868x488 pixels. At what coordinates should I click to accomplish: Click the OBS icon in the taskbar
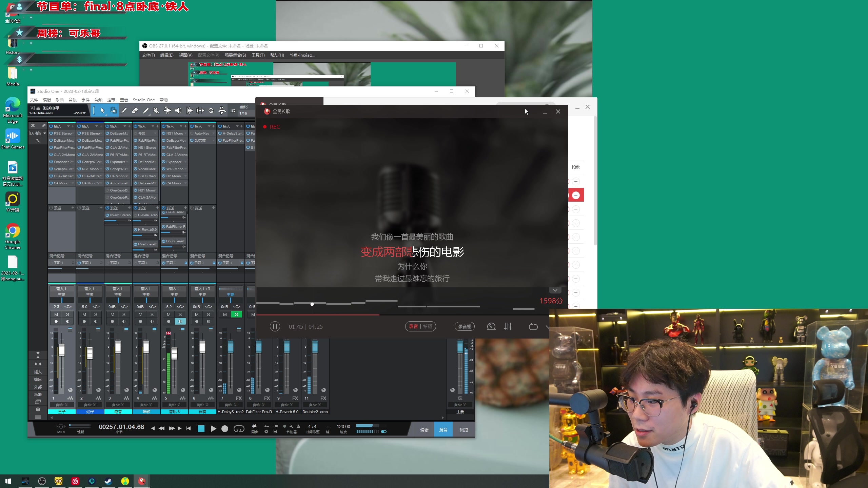coord(42,481)
